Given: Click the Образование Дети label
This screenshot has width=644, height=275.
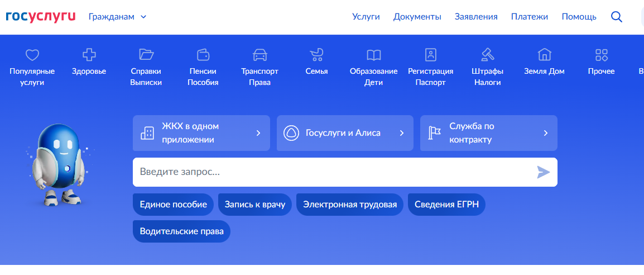Looking at the screenshot, I should (374, 77).
